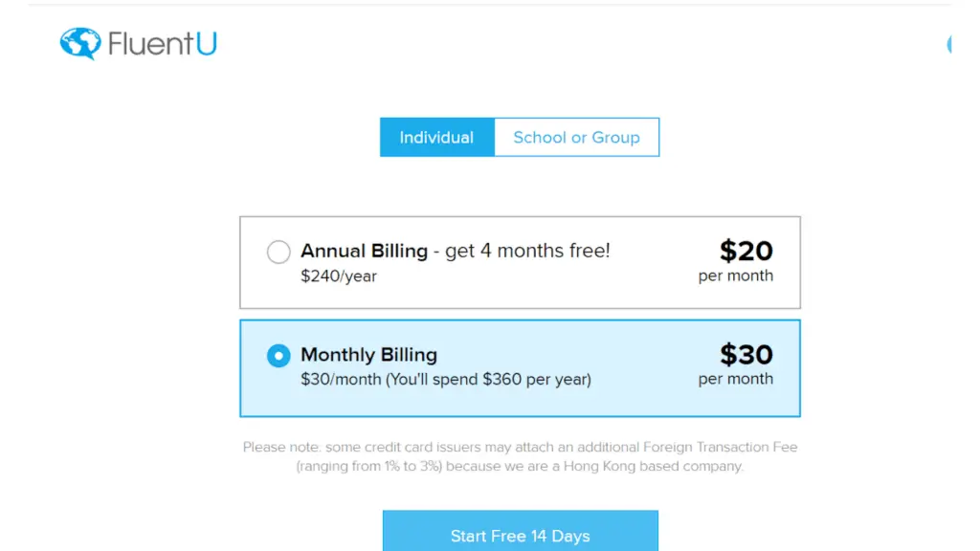Select the Monthly Billing radio button

(278, 356)
